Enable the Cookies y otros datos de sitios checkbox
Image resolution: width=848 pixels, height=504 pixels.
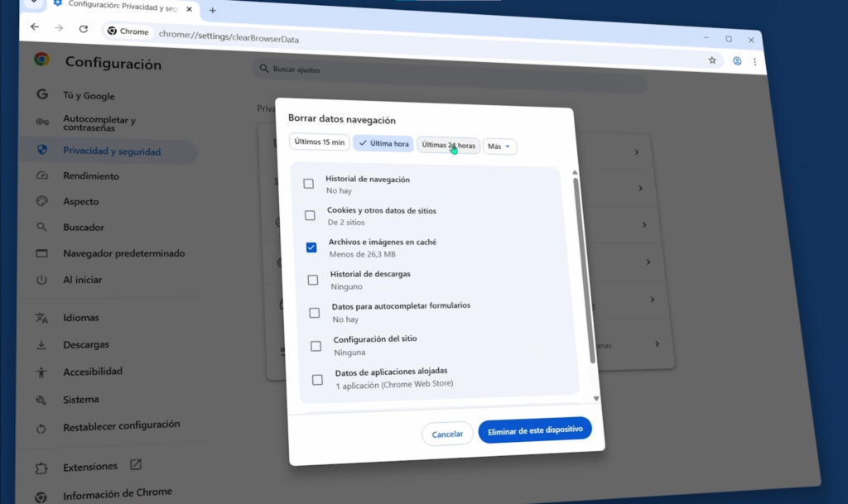pos(311,215)
